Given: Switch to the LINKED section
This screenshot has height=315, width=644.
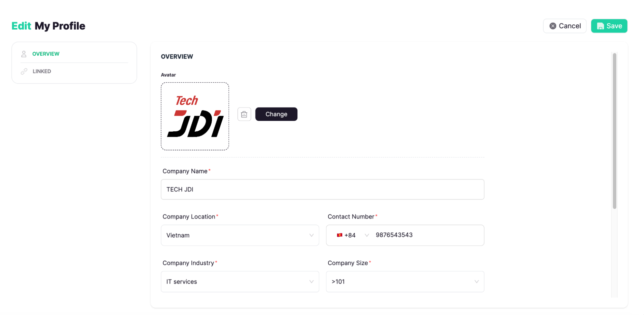Looking at the screenshot, I should tap(42, 71).
